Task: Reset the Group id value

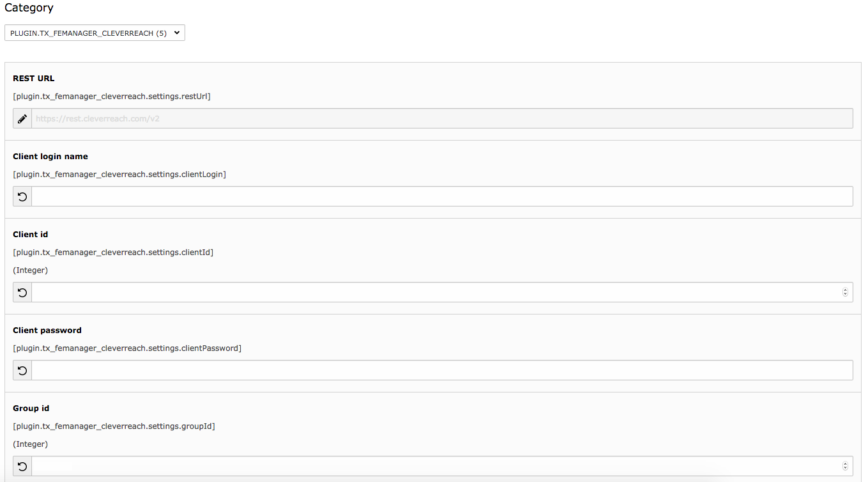Action: [x=22, y=466]
